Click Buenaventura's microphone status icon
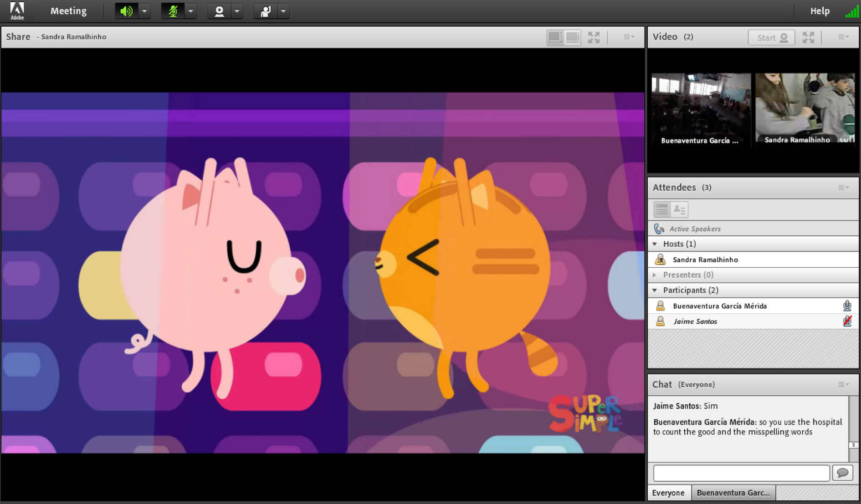Image resolution: width=861 pixels, height=504 pixels. [847, 306]
